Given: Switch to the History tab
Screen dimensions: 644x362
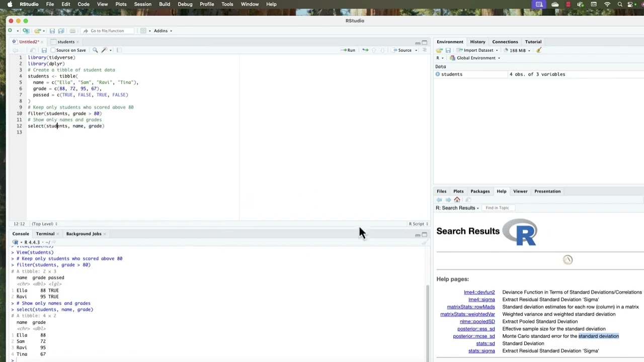Looking at the screenshot, I should 477,42.
